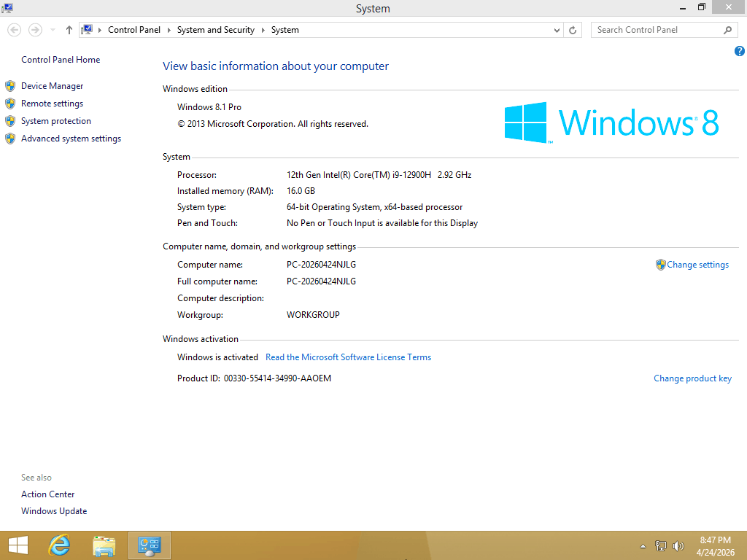This screenshot has height=560, width=747.
Task: Click the Change product key link
Action: 692,378
